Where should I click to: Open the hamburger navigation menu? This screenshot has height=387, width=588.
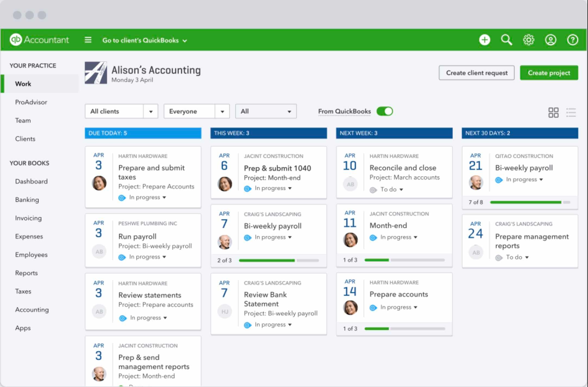pos(88,40)
